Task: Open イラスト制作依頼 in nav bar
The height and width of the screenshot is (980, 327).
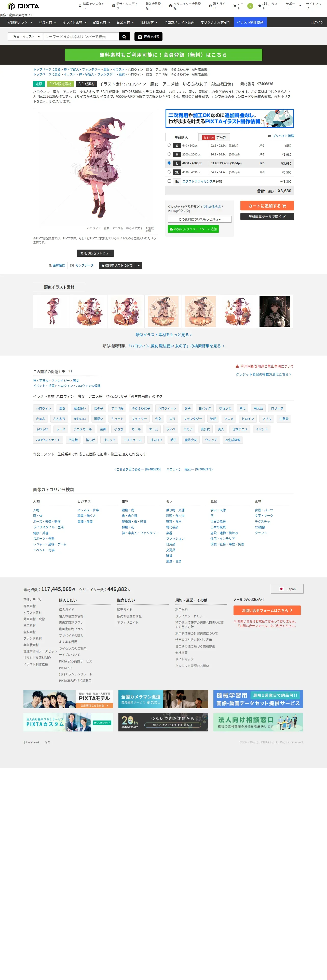Action: point(250,22)
